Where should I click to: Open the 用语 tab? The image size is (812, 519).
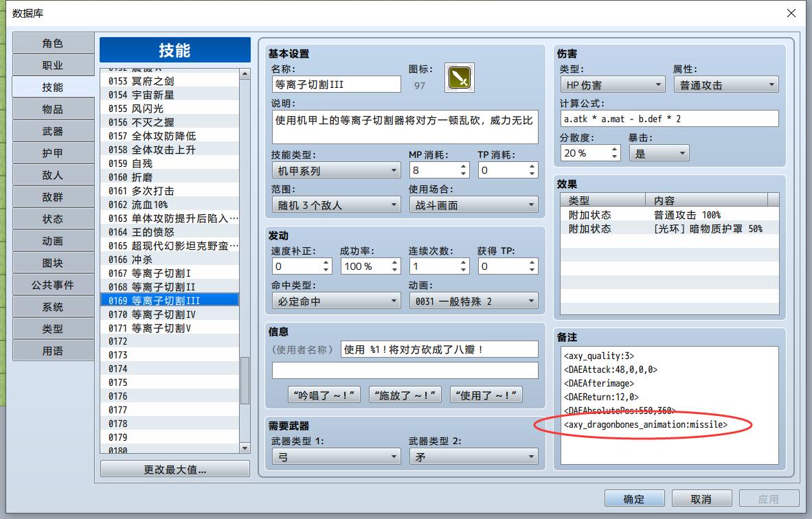[x=54, y=351]
